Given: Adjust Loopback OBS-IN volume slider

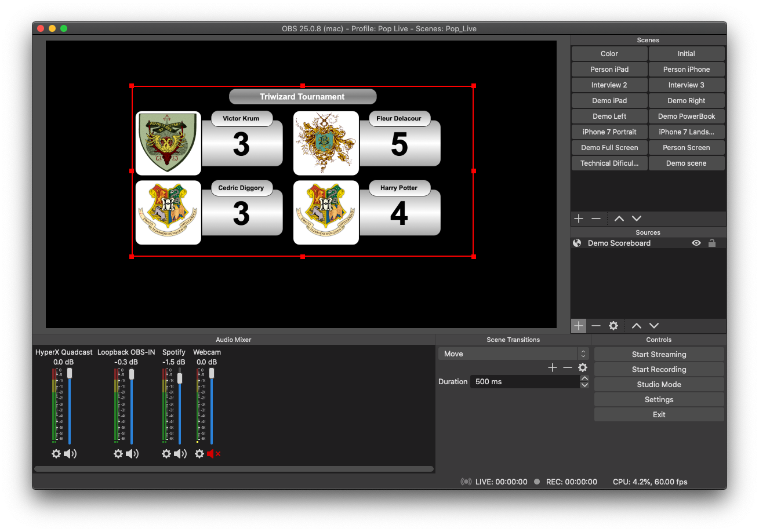Looking at the screenshot, I should tap(132, 374).
